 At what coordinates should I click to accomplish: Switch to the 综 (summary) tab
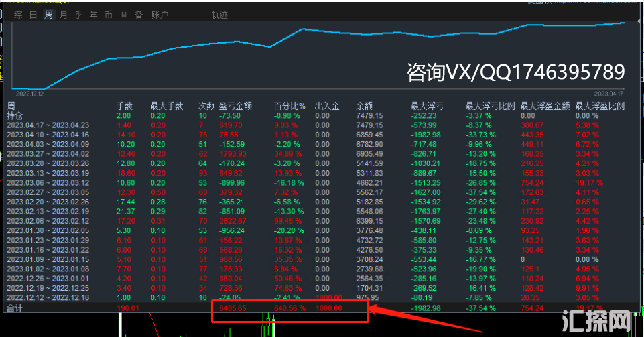tap(19, 14)
